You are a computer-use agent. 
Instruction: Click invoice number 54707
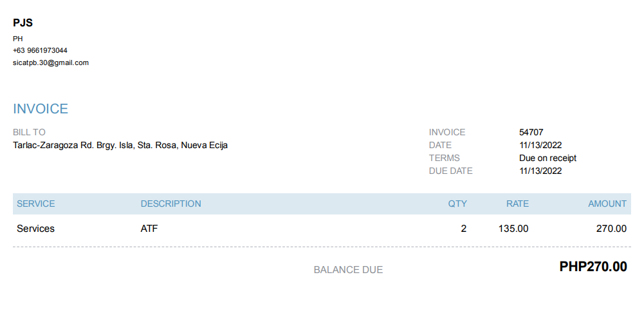point(531,132)
